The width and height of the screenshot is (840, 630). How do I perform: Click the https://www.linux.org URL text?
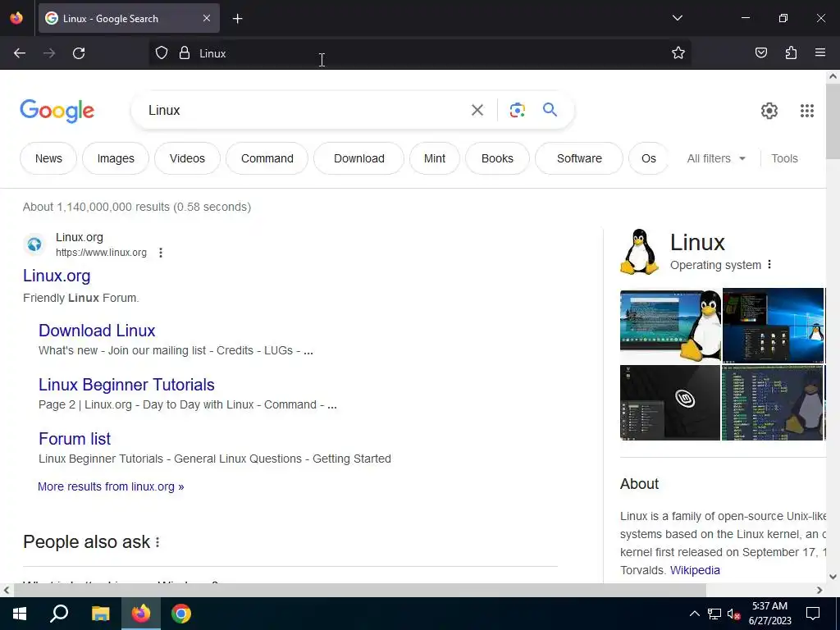101,253
